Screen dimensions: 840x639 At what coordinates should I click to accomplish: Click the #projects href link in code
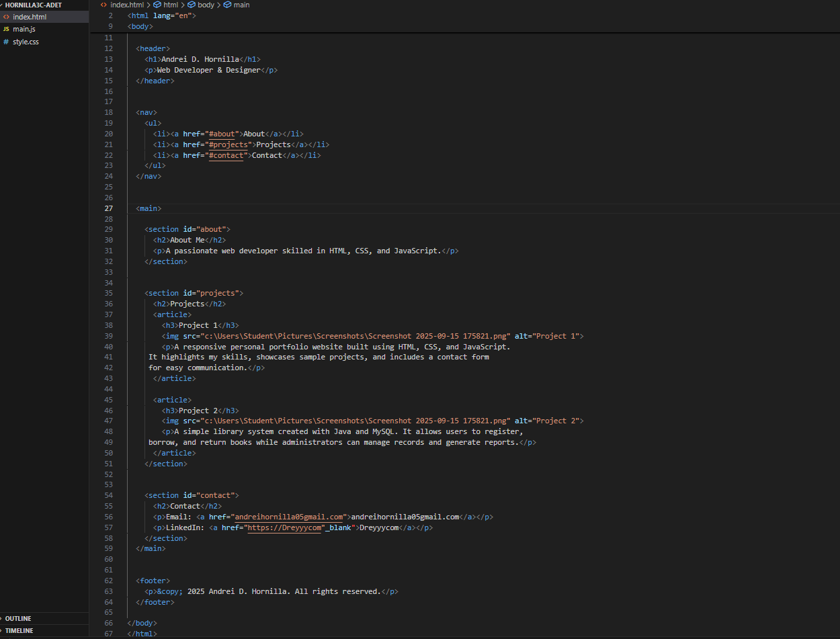click(x=228, y=144)
